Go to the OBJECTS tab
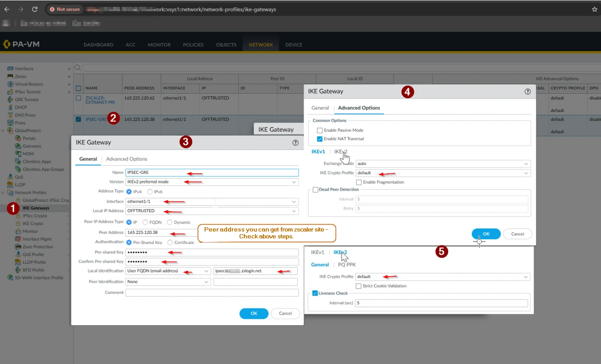Image resolution: width=601 pixels, height=364 pixels. [x=226, y=45]
